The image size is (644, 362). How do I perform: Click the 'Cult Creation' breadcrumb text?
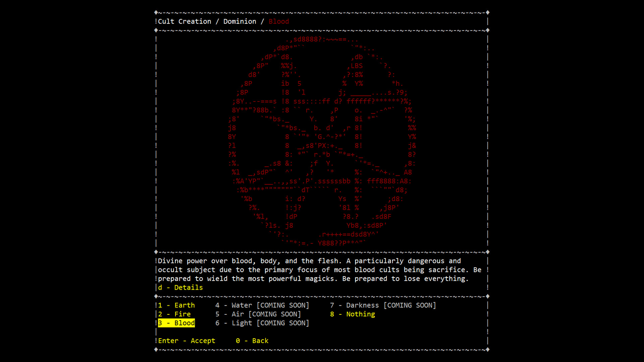pos(184,21)
